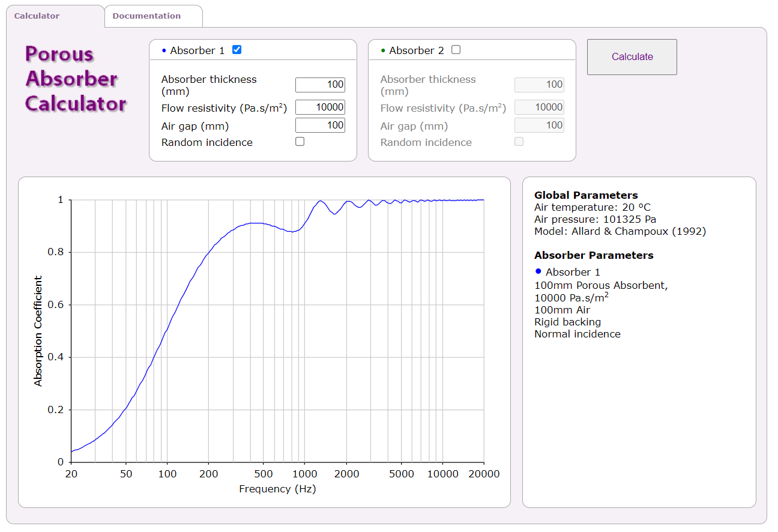Select Absorber 2 flow resistivity field

click(539, 107)
